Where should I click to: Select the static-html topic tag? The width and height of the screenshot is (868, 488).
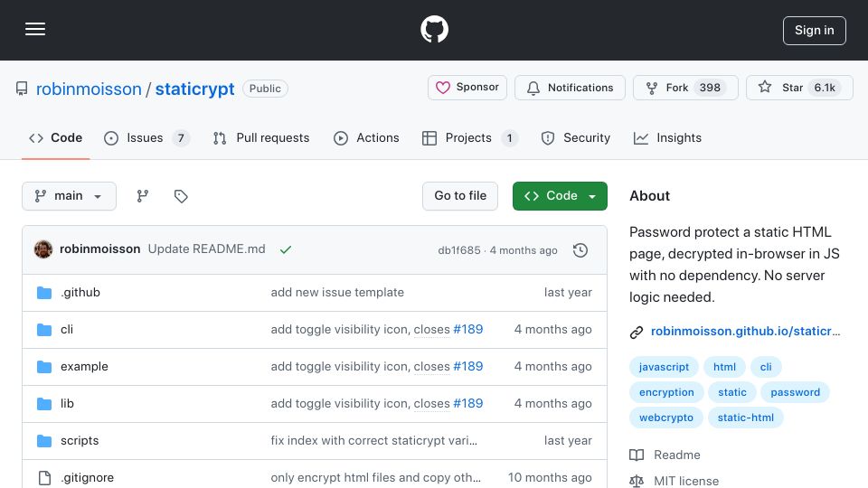(746, 418)
